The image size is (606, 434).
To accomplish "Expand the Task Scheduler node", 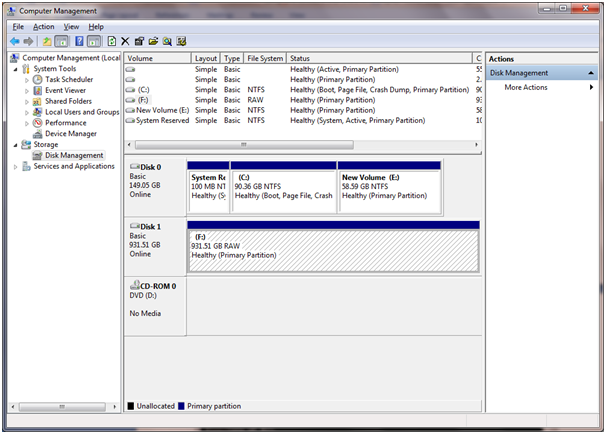I will (27, 79).
